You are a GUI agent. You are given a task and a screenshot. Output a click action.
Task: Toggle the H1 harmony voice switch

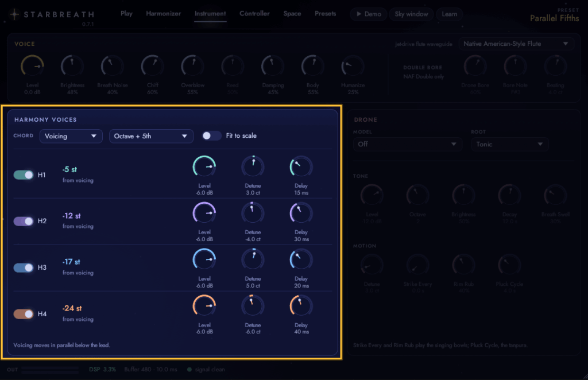click(24, 175)
